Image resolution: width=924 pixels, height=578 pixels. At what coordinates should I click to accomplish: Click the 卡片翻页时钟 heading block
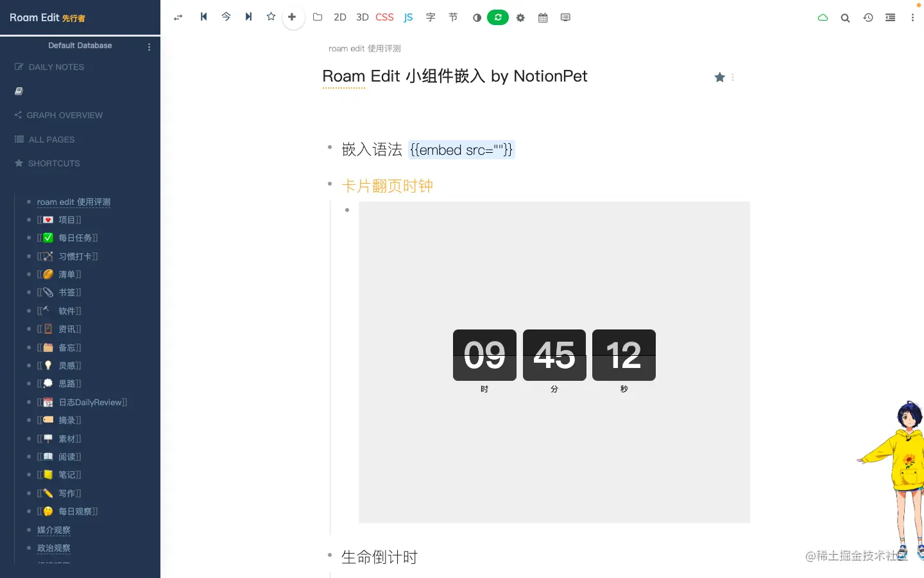(x=388, y=186)
